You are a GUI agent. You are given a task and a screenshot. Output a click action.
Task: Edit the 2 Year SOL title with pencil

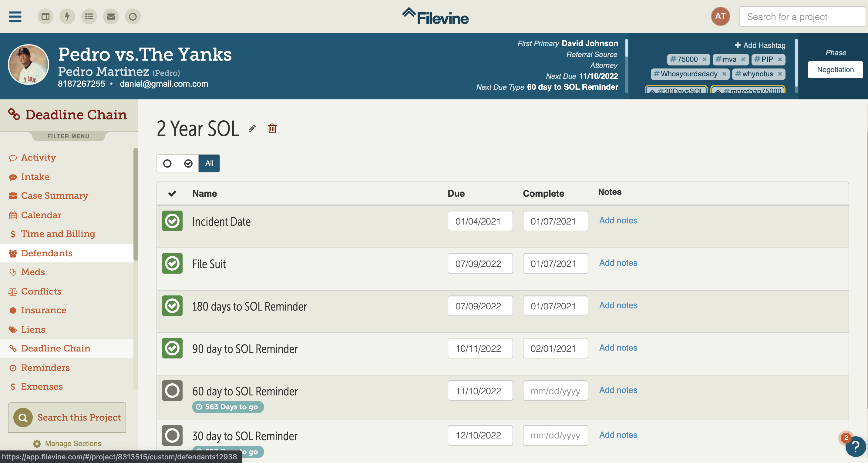coord(252,128)
